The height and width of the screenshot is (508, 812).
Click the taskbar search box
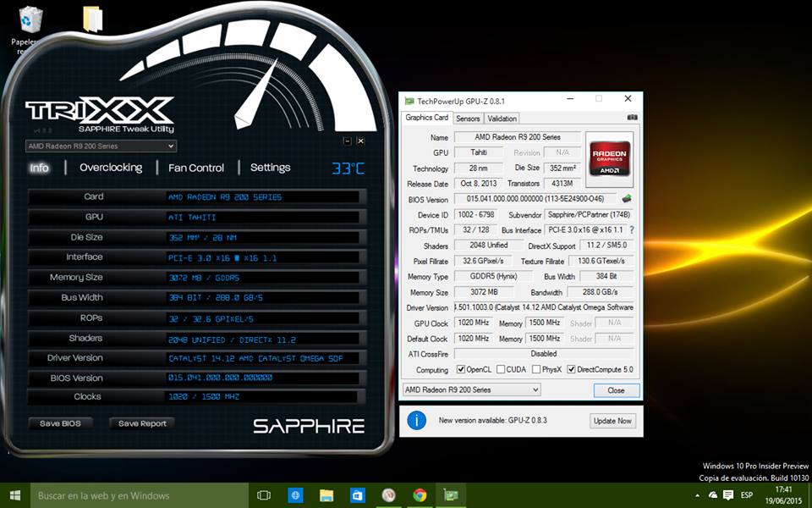coord(140,495)
